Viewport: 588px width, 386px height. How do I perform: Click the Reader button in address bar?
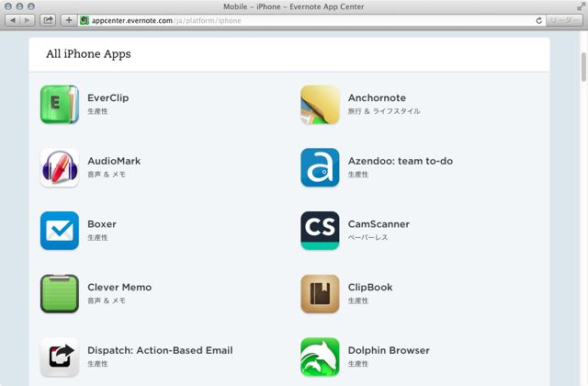[x=564, y=20]
